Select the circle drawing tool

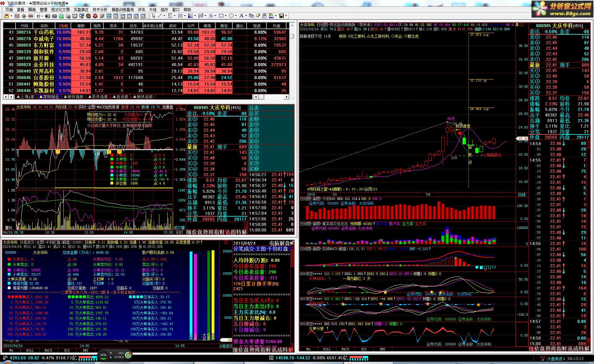click(231, 16)
